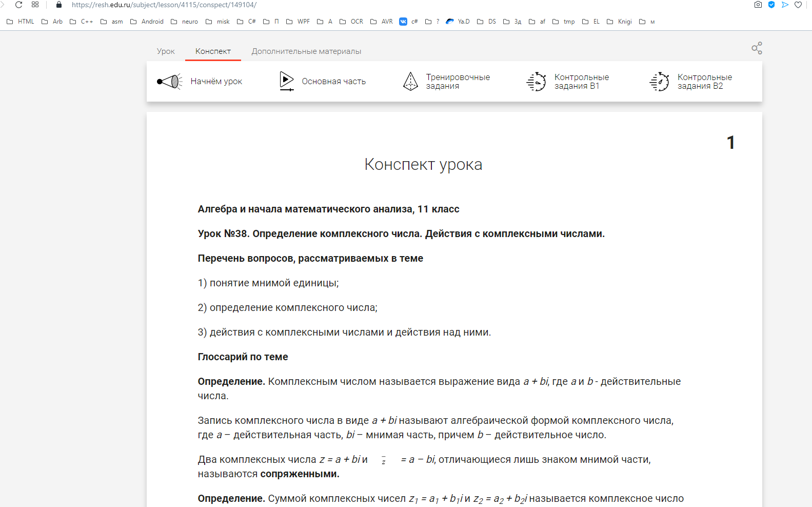Open the Зд bookmarks folder
The height and width of the screenshot is (507, 812).
pos(512,22)
